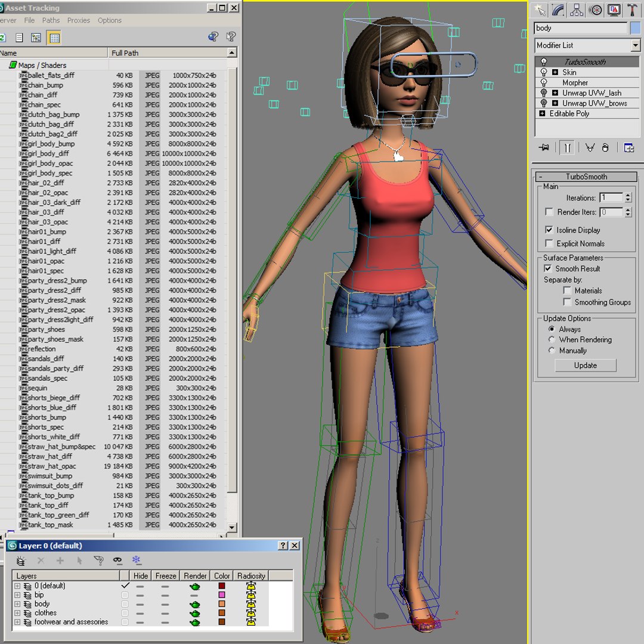Click Full Path column header
Viewport: 644px width, 644px height.
[x=168, y=52]
